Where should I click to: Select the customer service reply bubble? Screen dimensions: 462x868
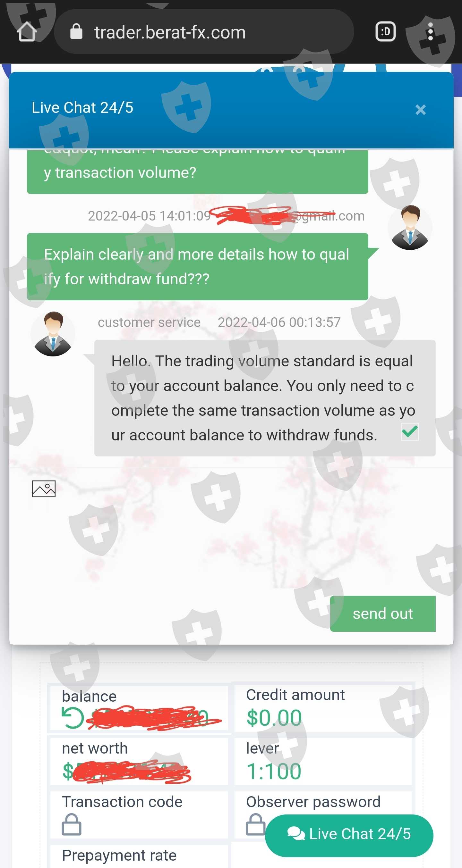pos(265,398)
